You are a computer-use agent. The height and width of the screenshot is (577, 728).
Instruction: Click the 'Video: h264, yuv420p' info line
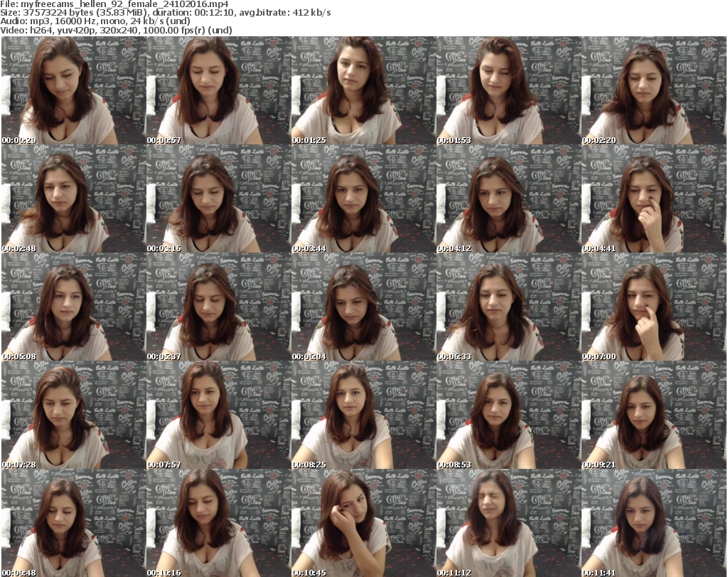(x=116, y=30)
